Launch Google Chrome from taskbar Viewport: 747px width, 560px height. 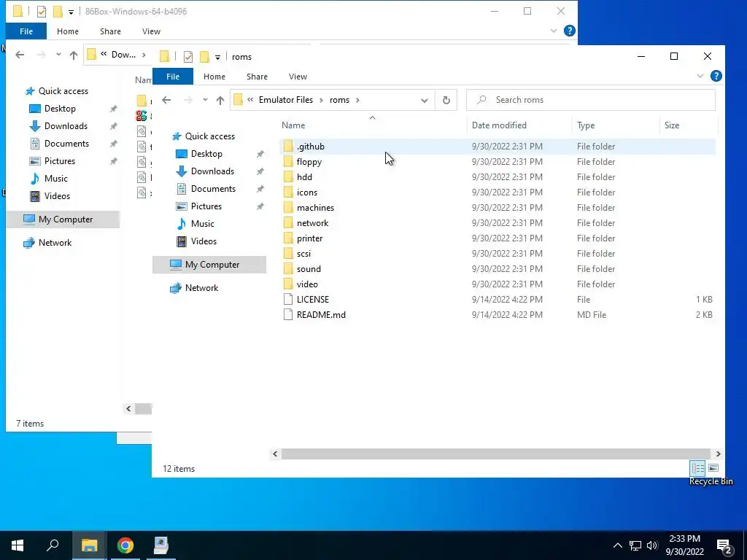[125, 545]
